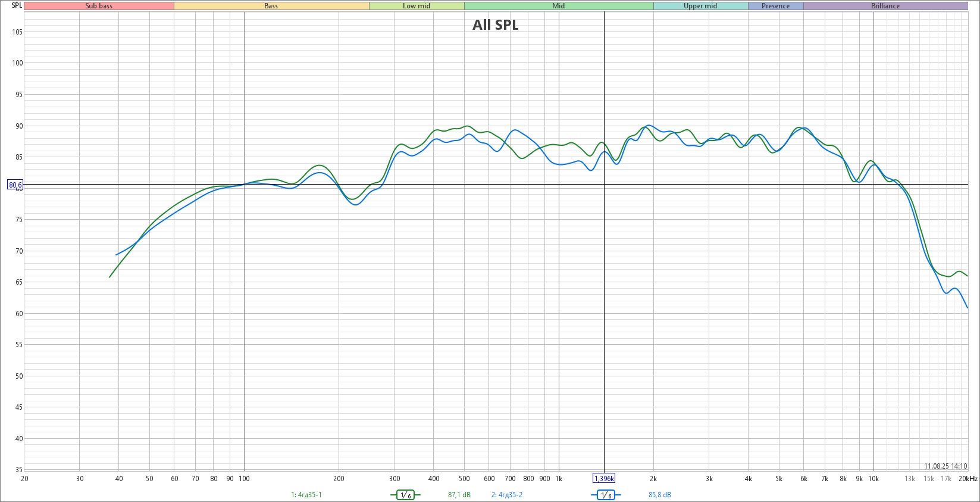Toggle the trace named 2: 4гд35-2
Image resolution: width=980 pixels, height=502 pixels.
tap(507, 495)
